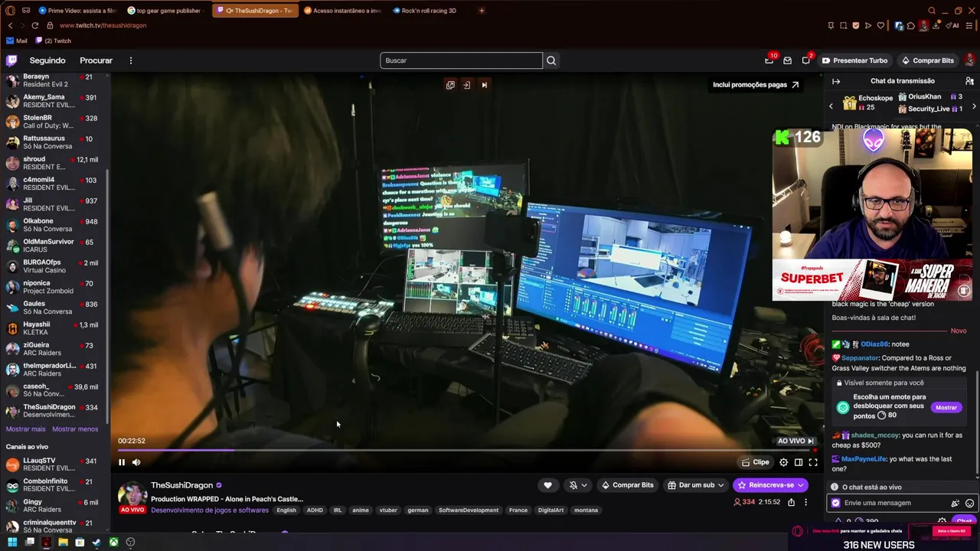This screenshot has width=980, height=551.
Task: Open whispers icon with badge 2
Action: [806, 60]
